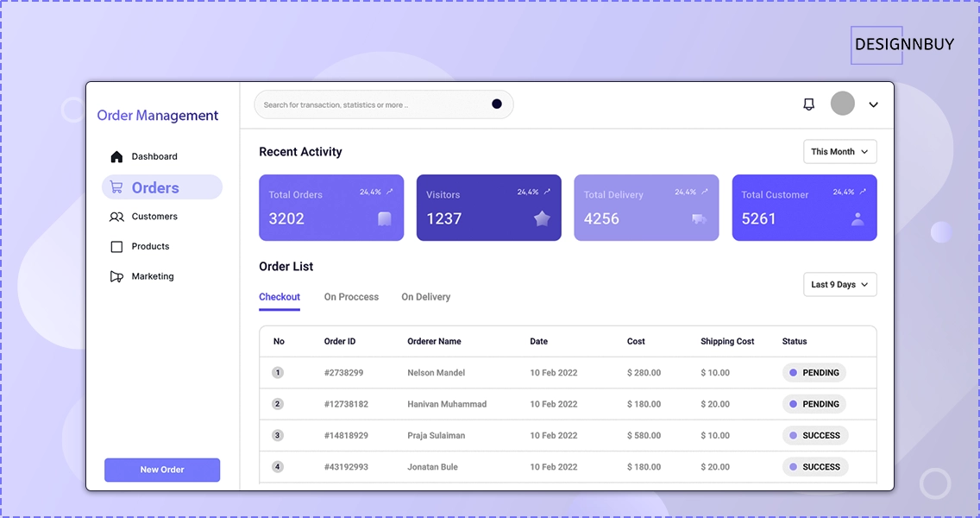Click the $ 580.00 cost cell
Image resolution: width=980 pixels, height=518 pixels.
644,435
